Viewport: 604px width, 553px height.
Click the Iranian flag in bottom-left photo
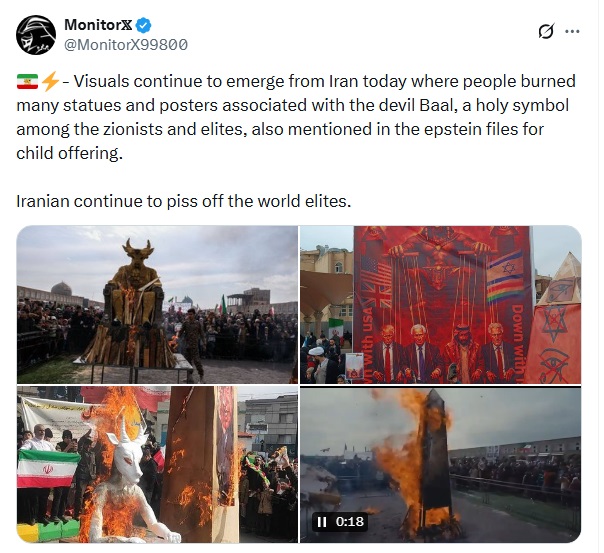click(47, 469)
